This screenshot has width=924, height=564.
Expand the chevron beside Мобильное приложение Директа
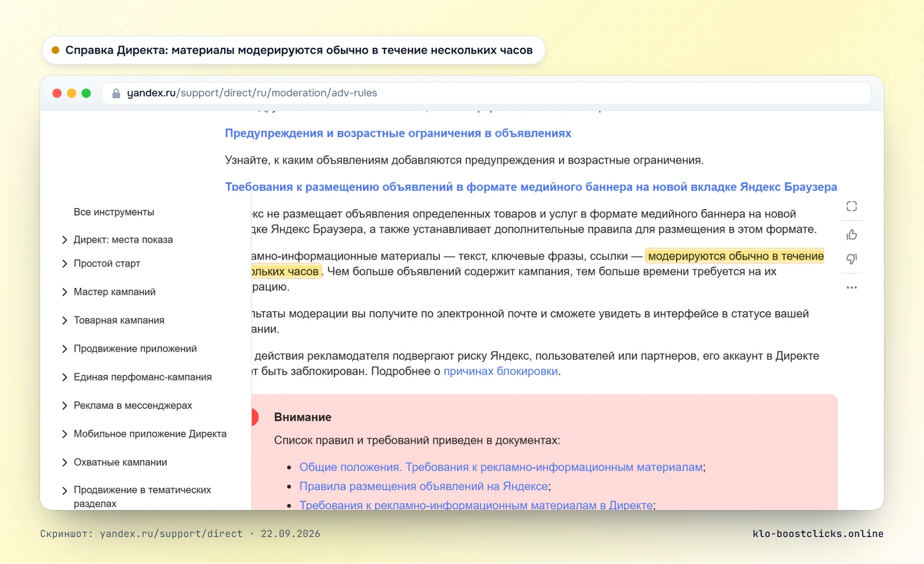point(64,433)
